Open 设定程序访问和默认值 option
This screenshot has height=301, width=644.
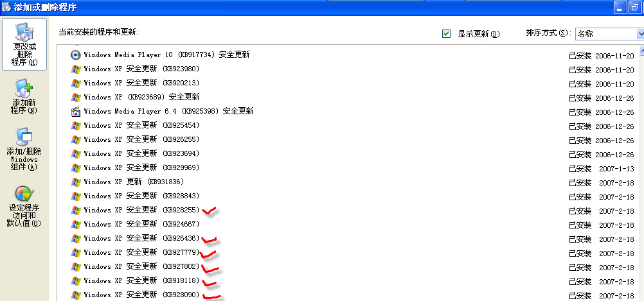(24, 206)
